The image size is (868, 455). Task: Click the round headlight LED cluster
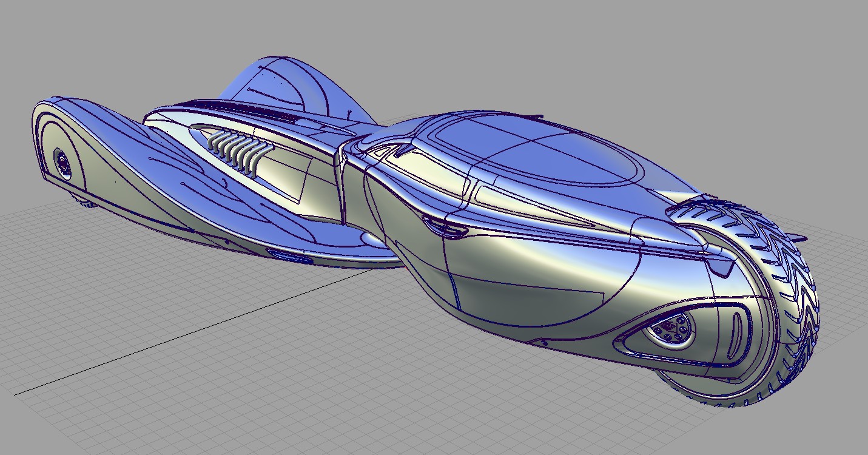click(669, 330)
